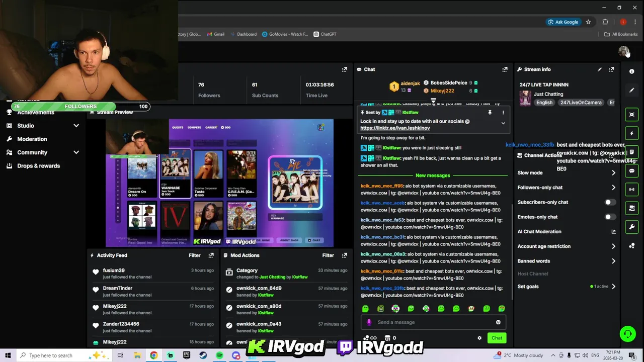Open Windows Start menu

tap(8, 355)
